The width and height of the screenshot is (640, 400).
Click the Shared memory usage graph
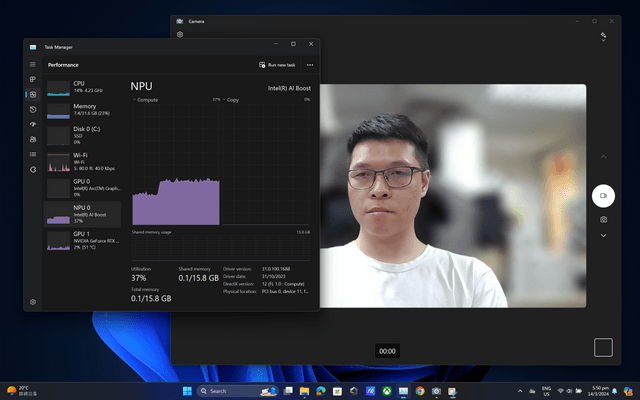click(x=221, y=247)
